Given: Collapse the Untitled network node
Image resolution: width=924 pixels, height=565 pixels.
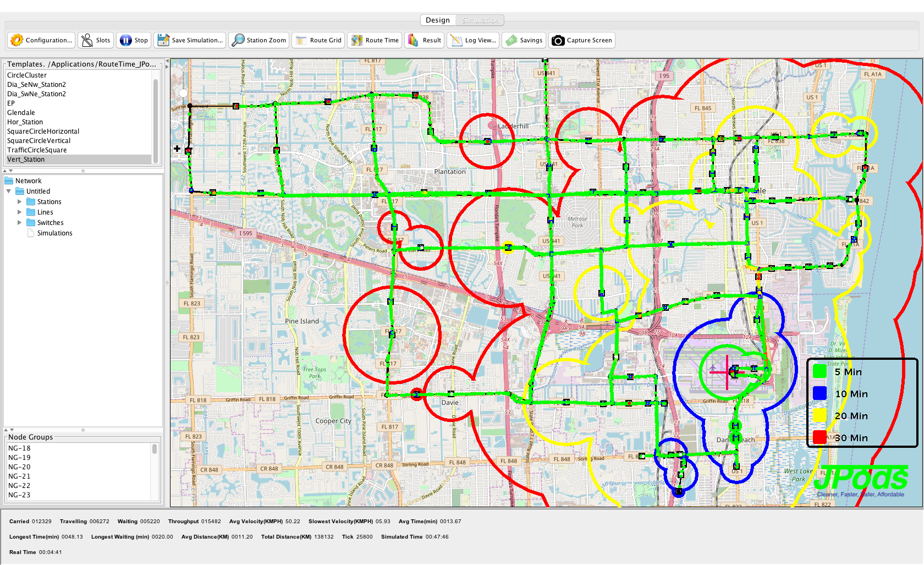Looking at the screenshot, I should click(9, 191).
